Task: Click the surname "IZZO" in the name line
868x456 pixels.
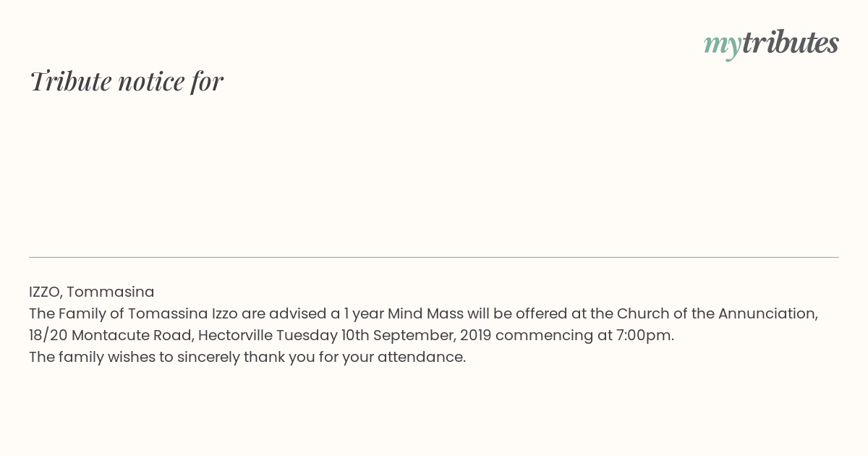Action: pos(45,292)
